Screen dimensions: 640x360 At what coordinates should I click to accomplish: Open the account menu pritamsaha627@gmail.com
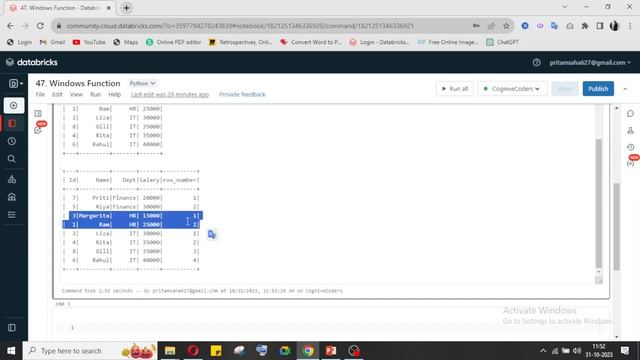tap(590, 62)
